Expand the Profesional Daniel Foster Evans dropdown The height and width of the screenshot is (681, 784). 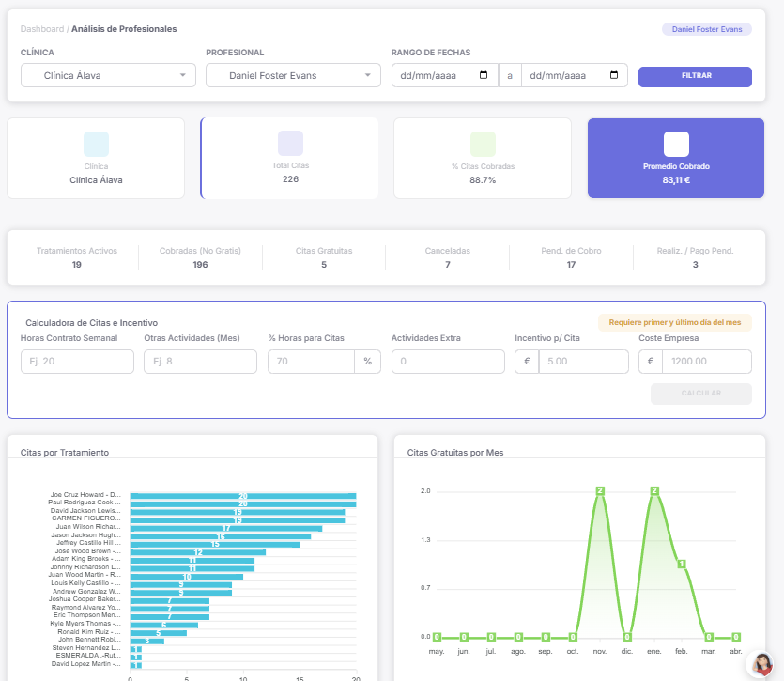pos(292,76)
